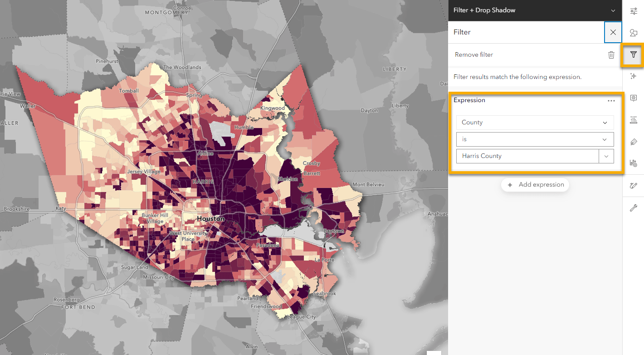
Task: Expand the 'is' operator dropdown
Action: tap(535, 139)
